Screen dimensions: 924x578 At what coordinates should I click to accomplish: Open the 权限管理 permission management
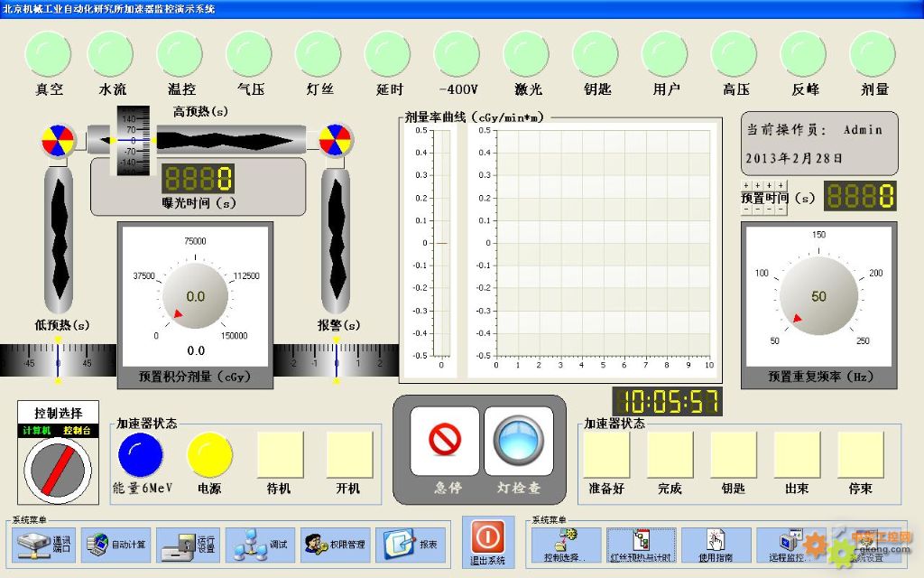click(x=335, y=545)
